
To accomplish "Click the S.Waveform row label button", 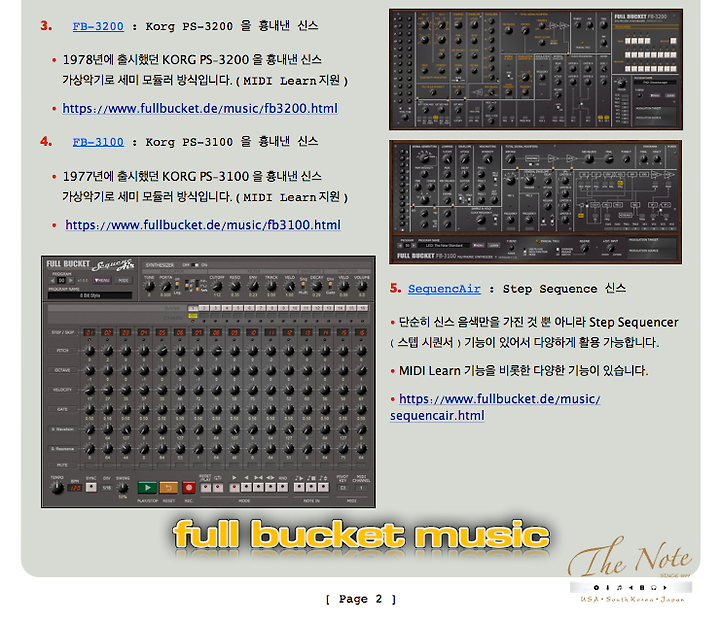I will click(62, 429).
